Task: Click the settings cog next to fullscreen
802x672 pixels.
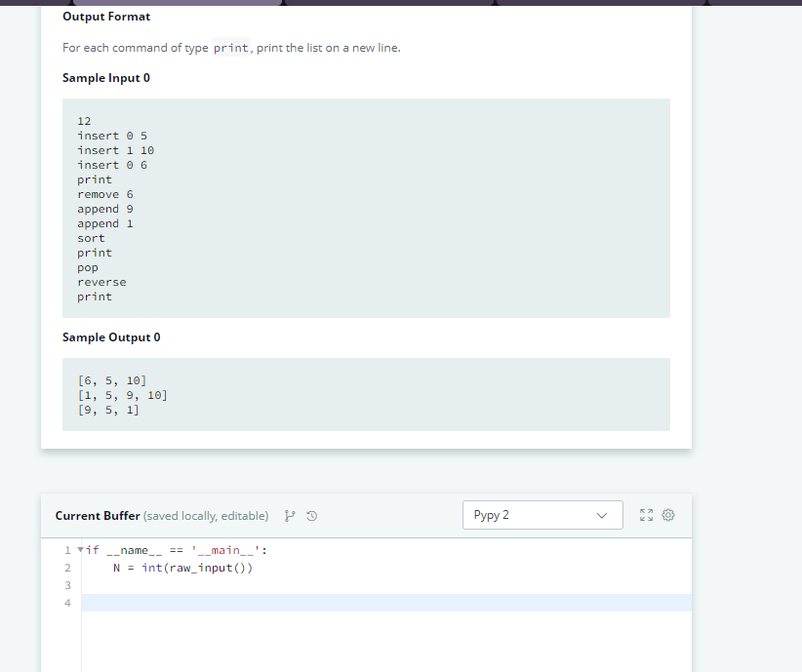Action: coord(668,515)
